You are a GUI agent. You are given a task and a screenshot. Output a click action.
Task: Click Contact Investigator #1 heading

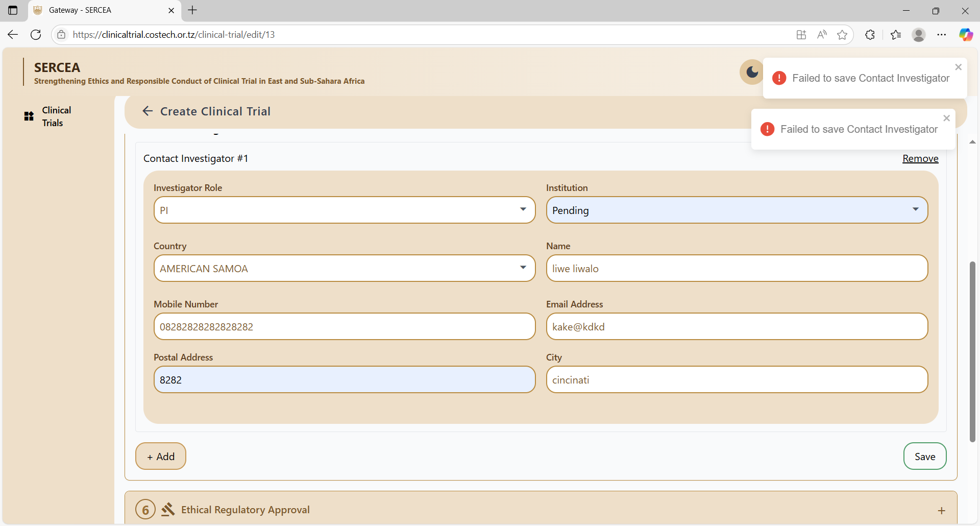(x=196, y=158)
